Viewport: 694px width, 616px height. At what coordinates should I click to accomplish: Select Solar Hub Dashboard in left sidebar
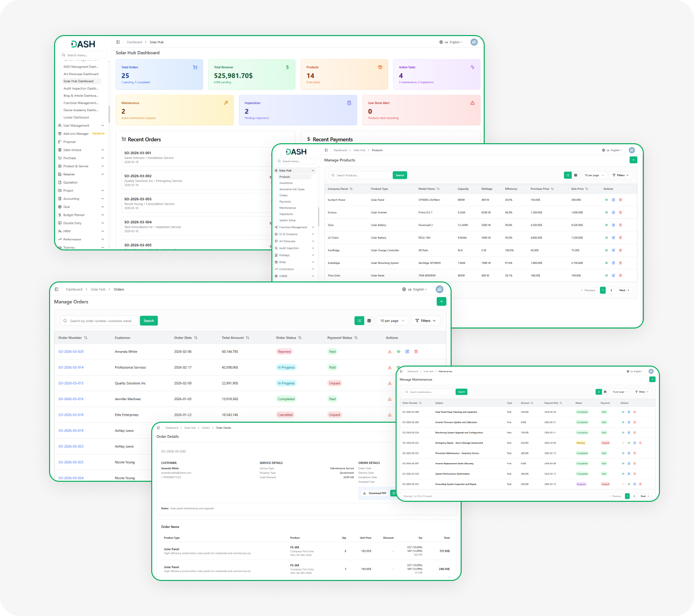[81, 81]
